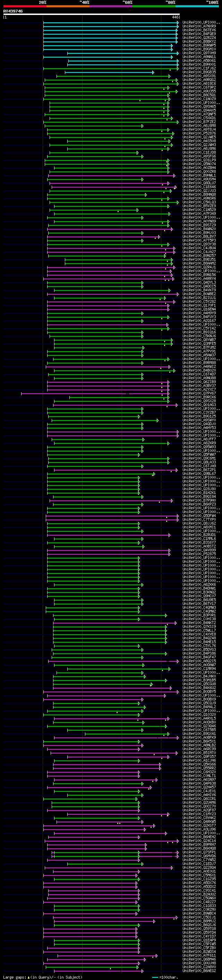Select hit label UniRef100_A4S508
Viewport: 222px width, 980px height.
pyautogui.click(x=199, y=141)
